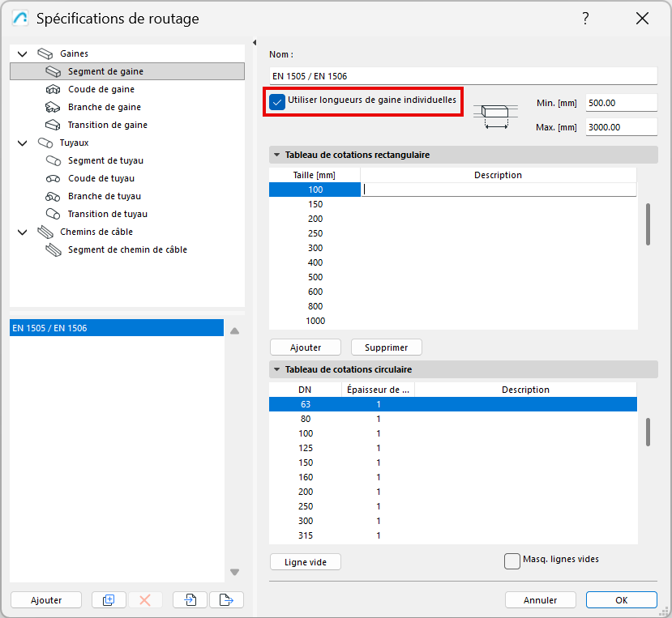
Task: Select Branche de tuyau tree item
Action: click(104, 196)
